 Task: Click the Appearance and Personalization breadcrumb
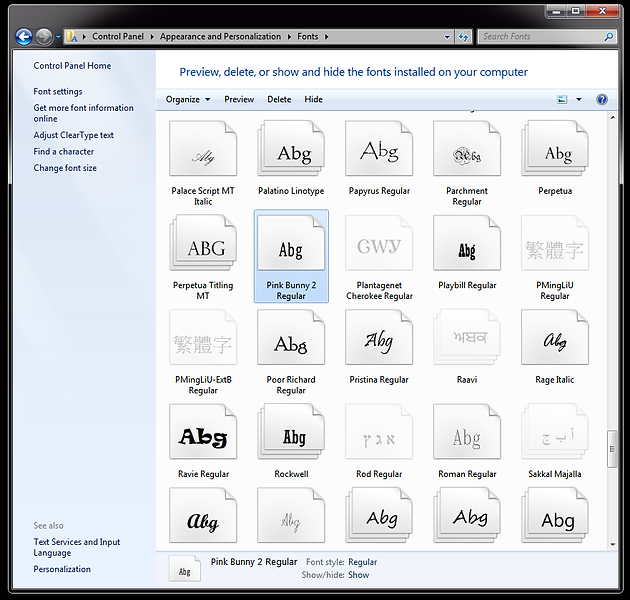click(220, 37)
